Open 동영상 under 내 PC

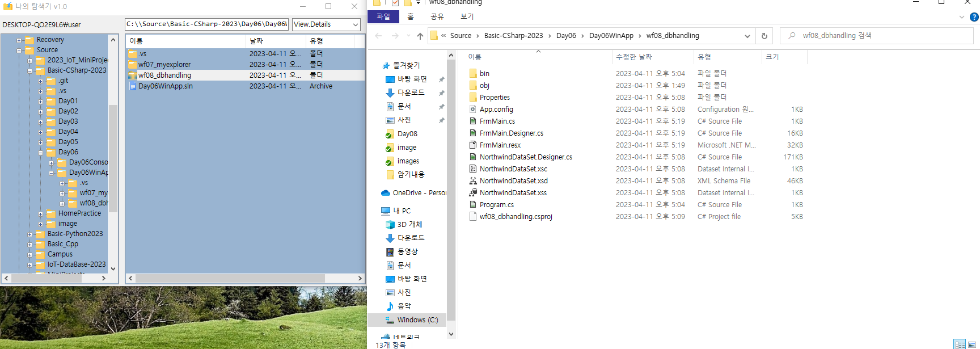point(402,251)
